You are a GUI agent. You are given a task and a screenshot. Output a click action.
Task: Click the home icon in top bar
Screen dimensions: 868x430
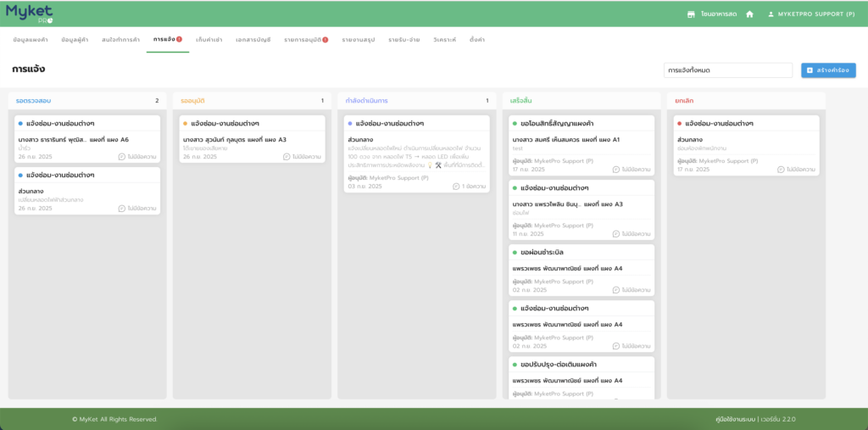pos(749,14)
